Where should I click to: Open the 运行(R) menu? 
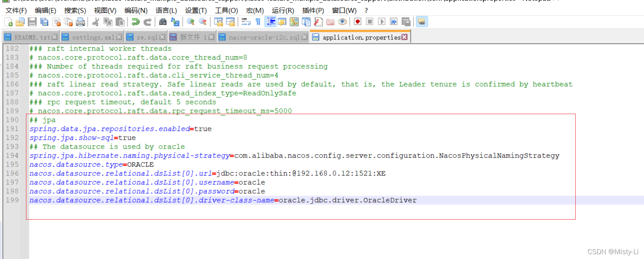coord(283,10)
